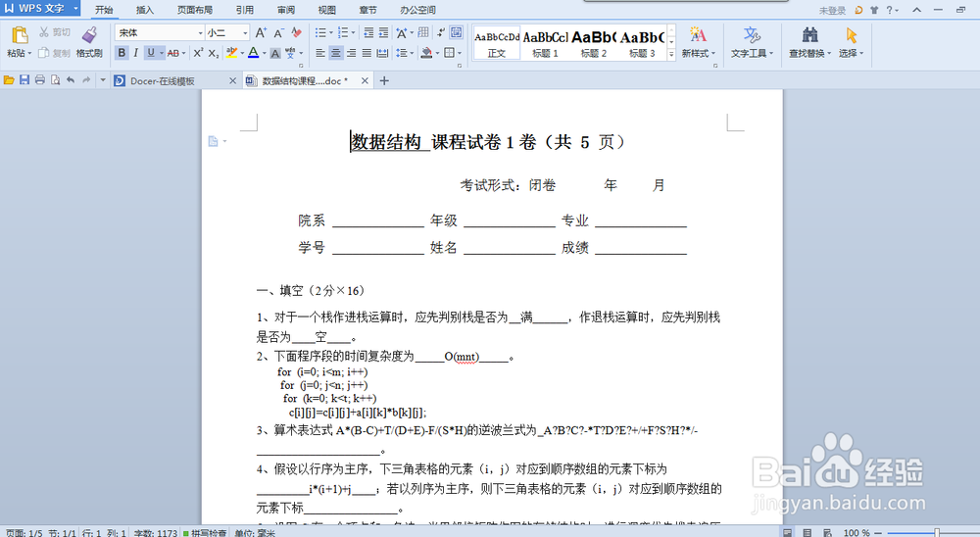The image size is (980, 537).
Task: Open the WPS 文字 application menu
Action: 40,8
